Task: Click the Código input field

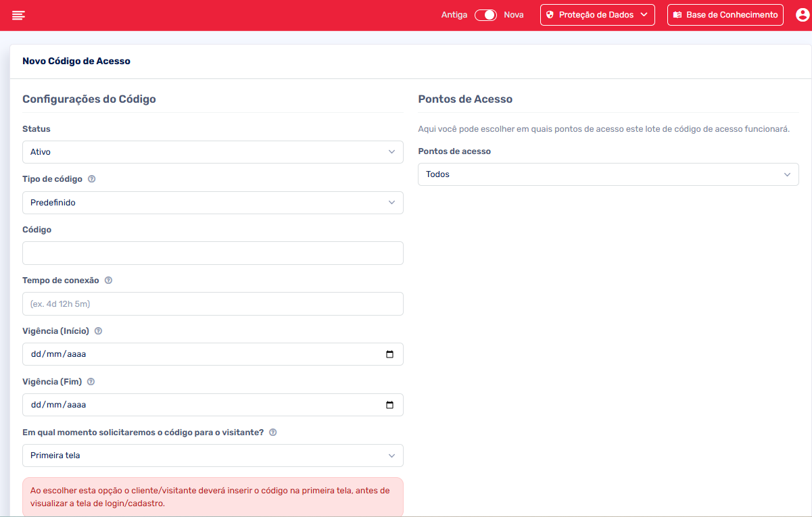Action: pos(212,253)
